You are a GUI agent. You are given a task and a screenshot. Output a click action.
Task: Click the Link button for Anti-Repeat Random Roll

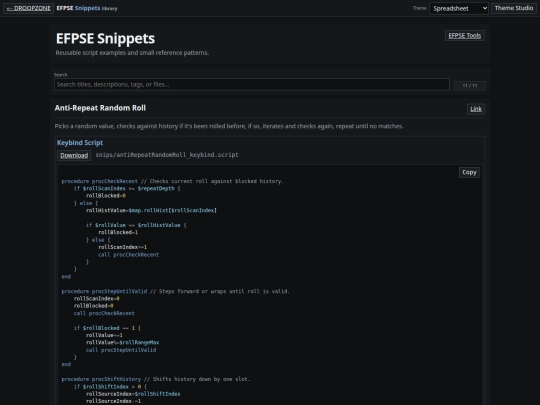476,109
